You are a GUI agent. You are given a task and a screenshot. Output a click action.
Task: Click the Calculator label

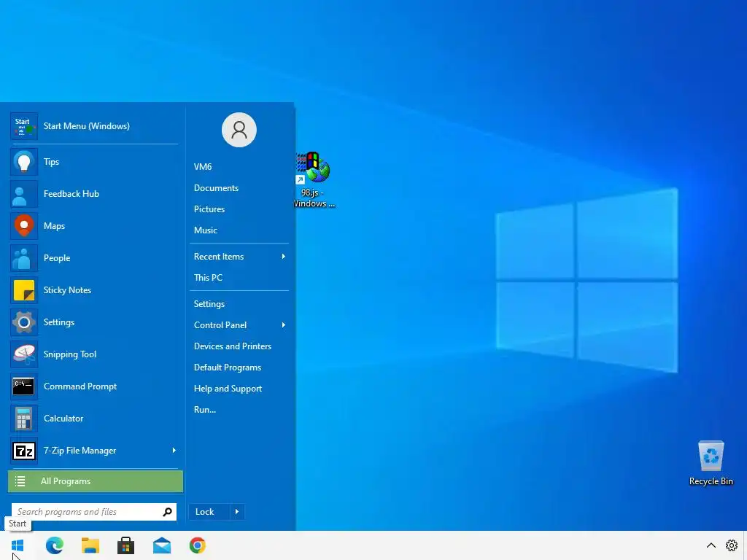[63, 419]
